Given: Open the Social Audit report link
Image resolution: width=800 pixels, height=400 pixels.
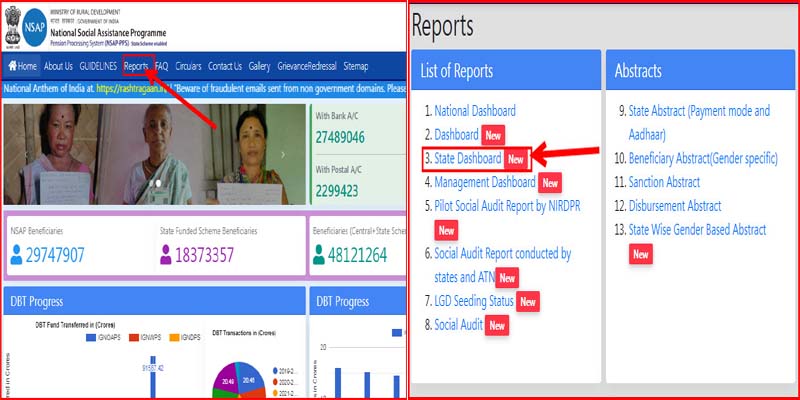Looking at the screenshot, I should (x=459, y=325).
